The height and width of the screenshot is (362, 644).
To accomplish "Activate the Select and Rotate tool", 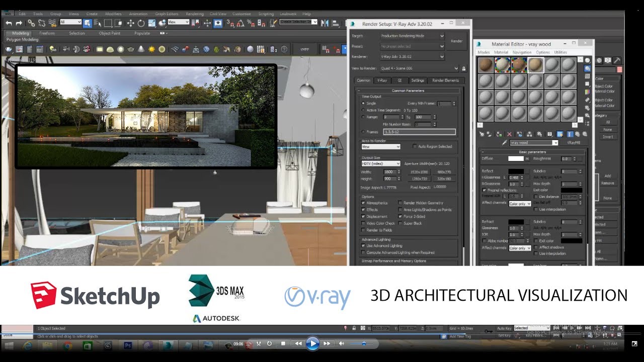I will 141,23.
